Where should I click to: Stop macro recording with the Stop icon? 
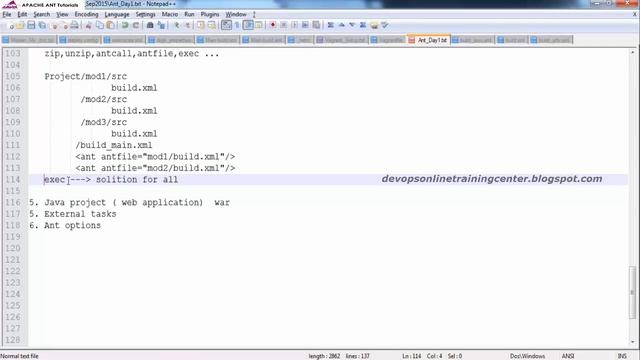283,25
